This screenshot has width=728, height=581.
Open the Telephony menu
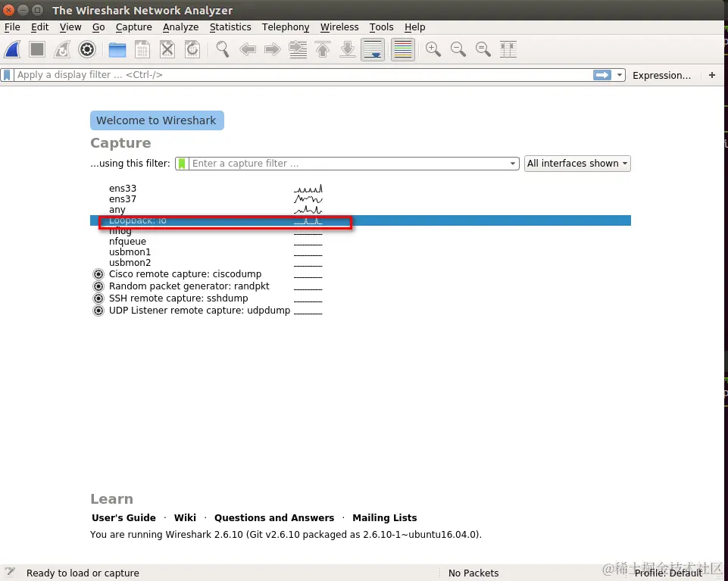pyautogui.click(x=286, y=27)
